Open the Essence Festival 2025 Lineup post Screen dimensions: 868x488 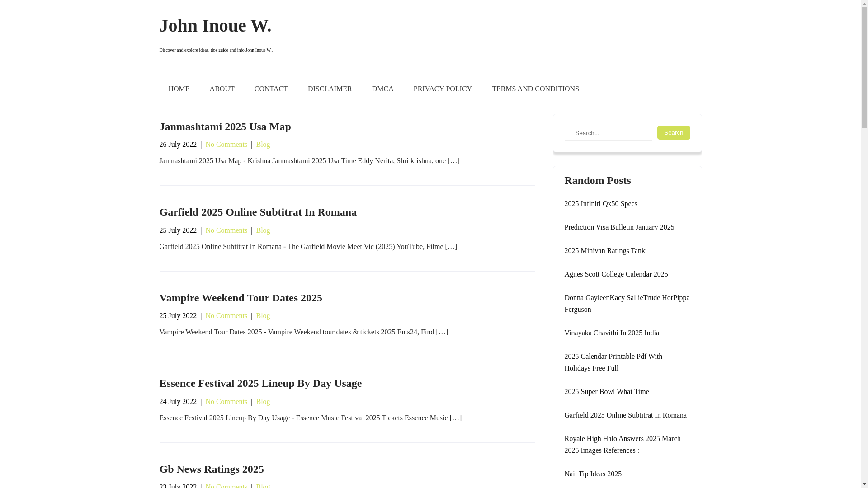coord(260,383)
